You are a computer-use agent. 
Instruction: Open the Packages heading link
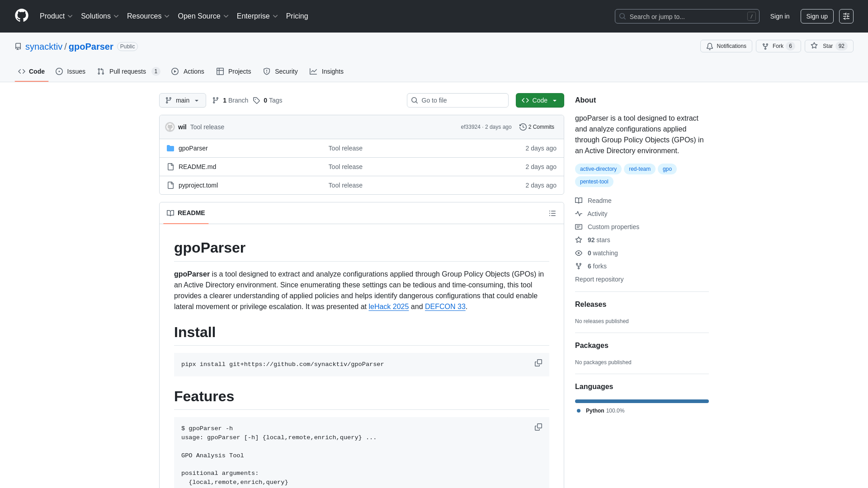click(591, 346)
